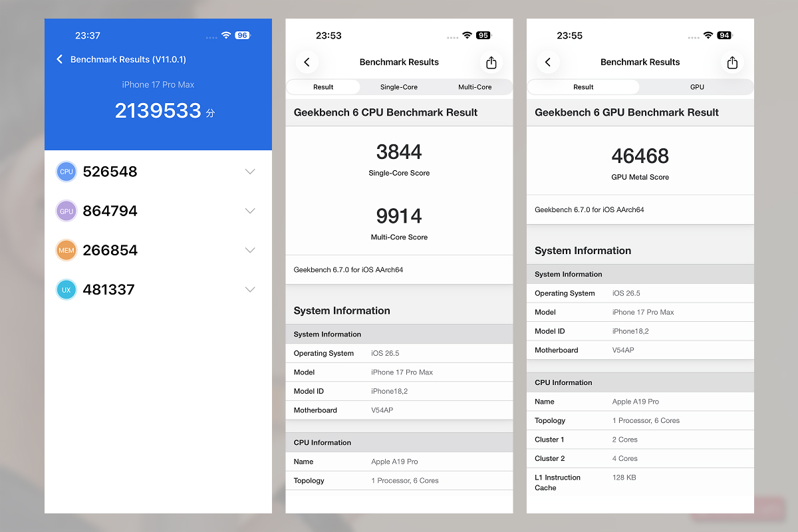Click the Multi-Core Score 9914
The image size is (798, 532).
coord(399,216)
